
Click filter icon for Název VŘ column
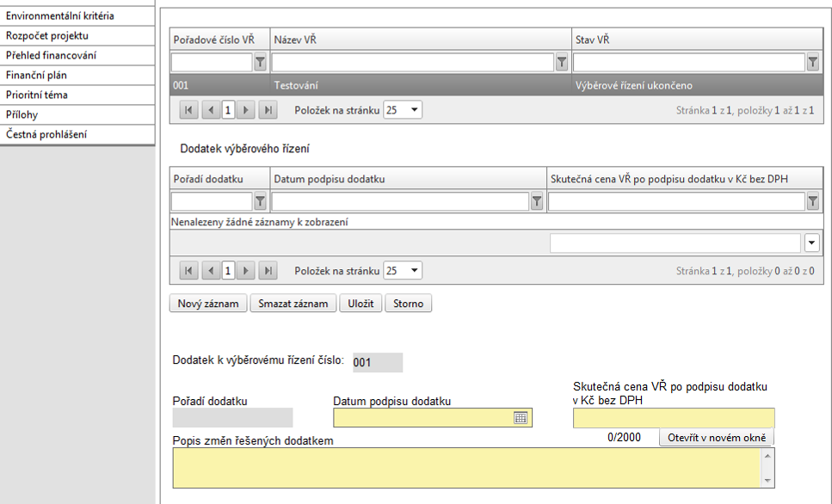point(562,63)
